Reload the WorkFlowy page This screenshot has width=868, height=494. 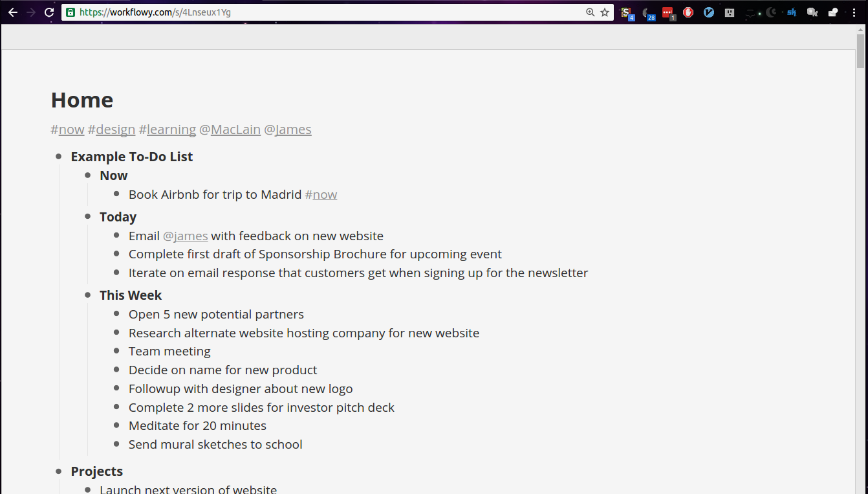tap(49, 12)
